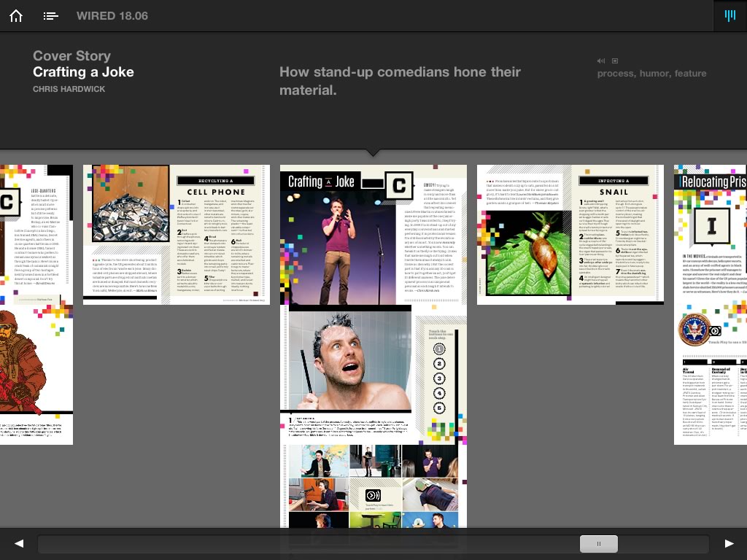747x560 pixels.
Task: Open the wet-haired comedian photo page thumbnail
Action: (x=373, y=375)
